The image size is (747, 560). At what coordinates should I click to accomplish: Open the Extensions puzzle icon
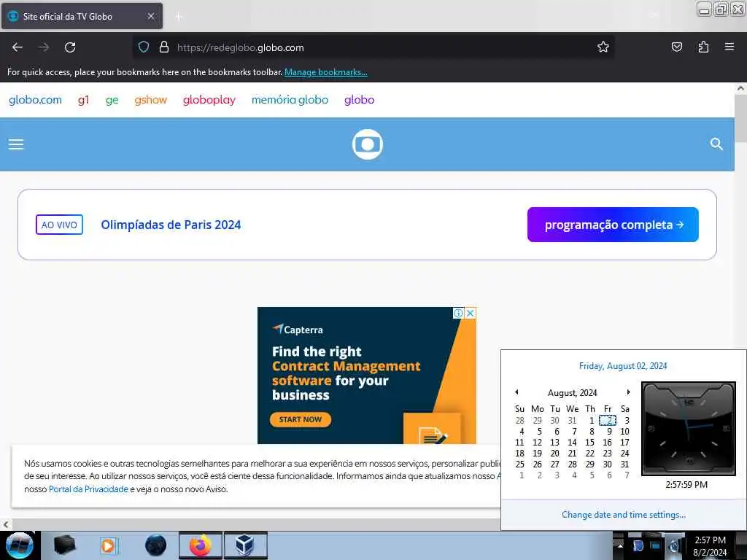703,47
